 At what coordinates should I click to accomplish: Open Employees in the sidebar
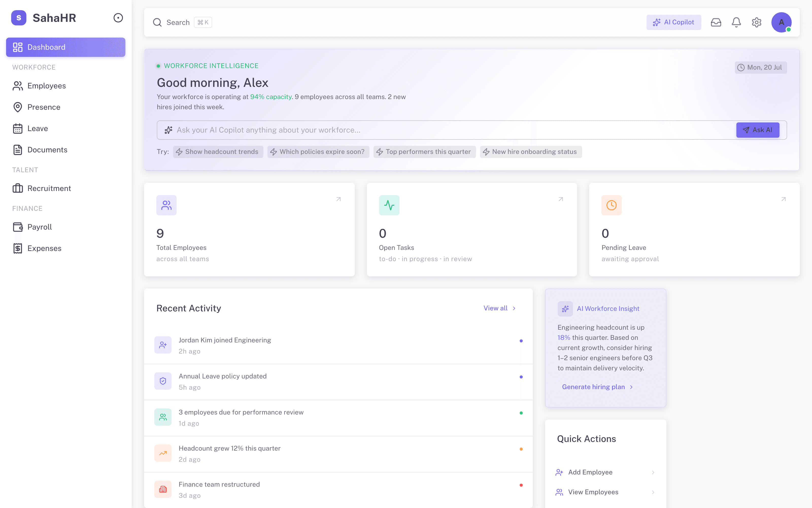(x=66, y=86)
